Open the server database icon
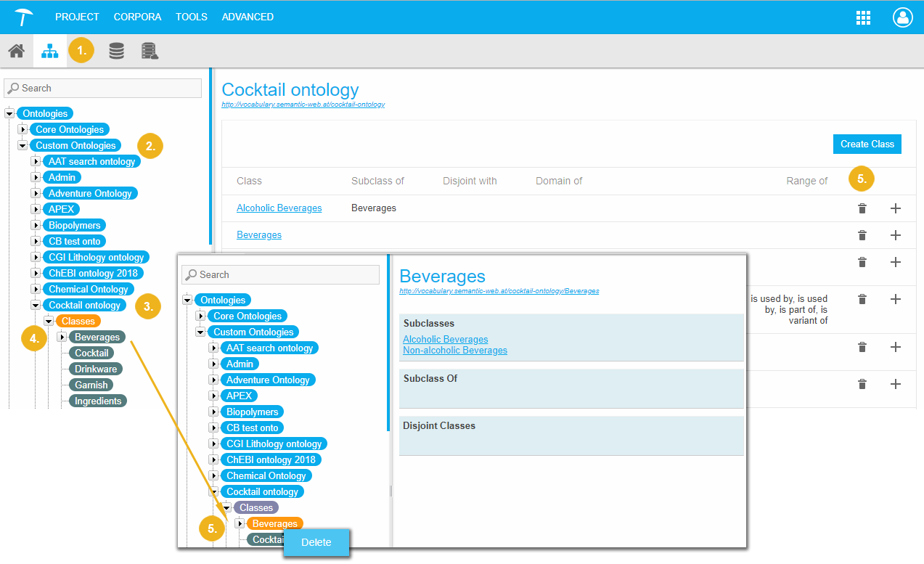This screenshot has width=924, height=564. point(150,51)
